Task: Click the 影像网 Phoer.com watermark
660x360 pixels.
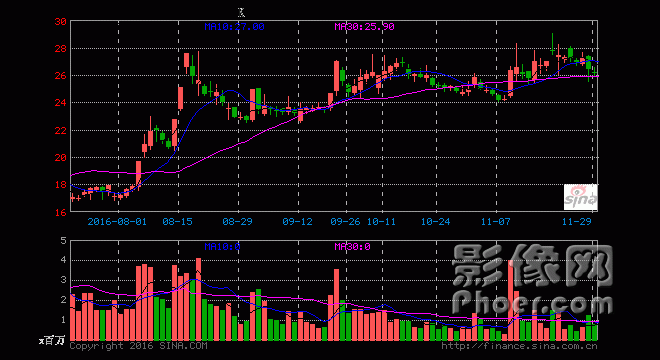Action: tap(532, 279)
